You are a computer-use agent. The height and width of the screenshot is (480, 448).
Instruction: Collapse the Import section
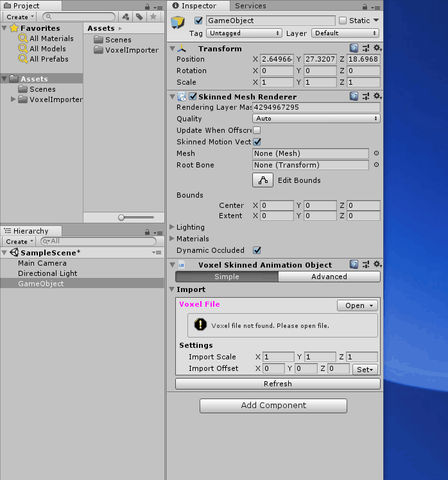coord(172,289)
